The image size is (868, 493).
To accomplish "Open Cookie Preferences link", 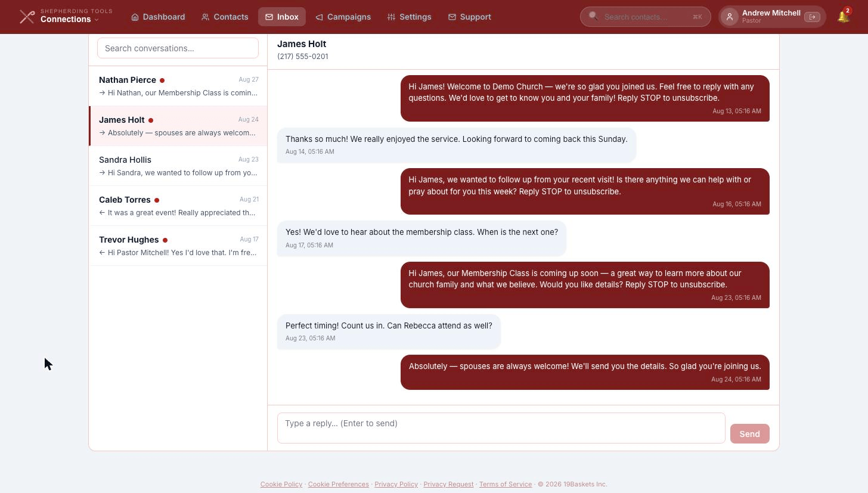I will 339,484.
